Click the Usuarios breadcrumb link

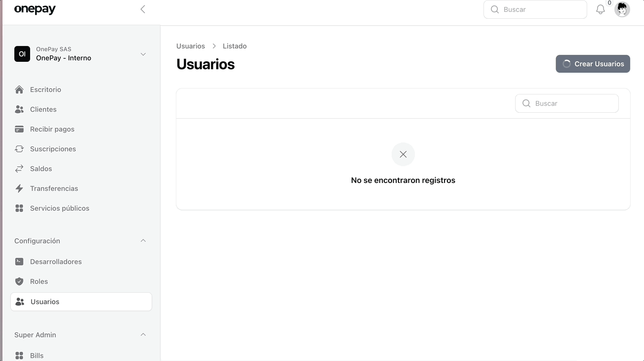[x=191, y=46]
